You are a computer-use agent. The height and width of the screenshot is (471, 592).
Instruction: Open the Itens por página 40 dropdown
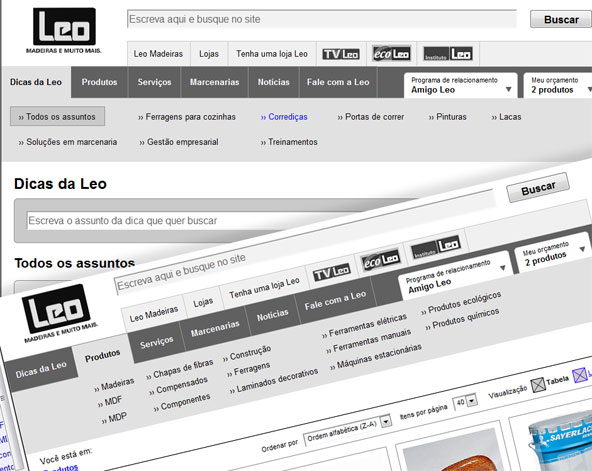pyautogui.click(x=466, y=402)
